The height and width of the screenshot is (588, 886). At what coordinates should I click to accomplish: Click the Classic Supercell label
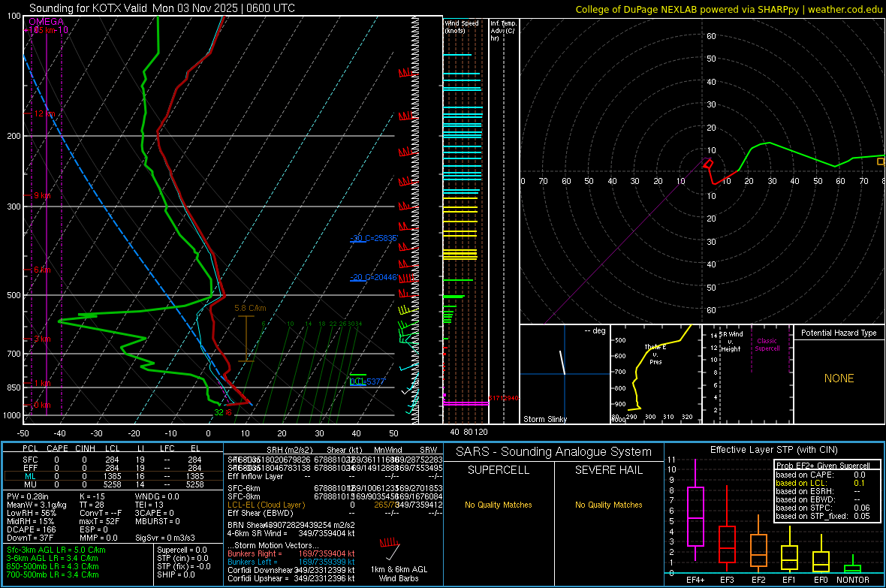tap(767, 345)
